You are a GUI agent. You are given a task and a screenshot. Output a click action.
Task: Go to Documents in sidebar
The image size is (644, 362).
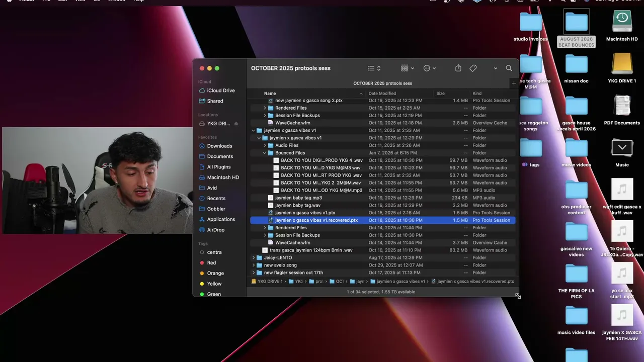(x=220, y=156)
